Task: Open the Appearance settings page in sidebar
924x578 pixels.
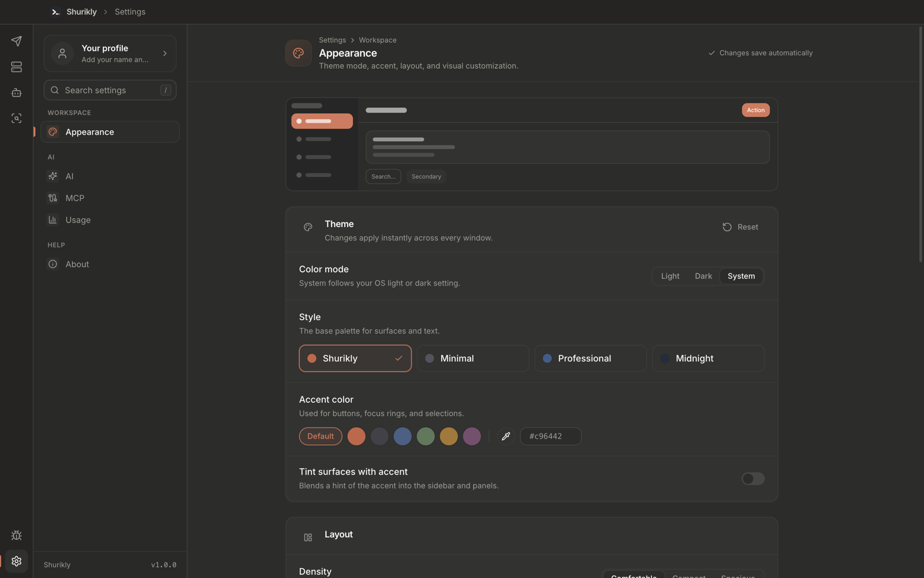Action: point(110,132)
